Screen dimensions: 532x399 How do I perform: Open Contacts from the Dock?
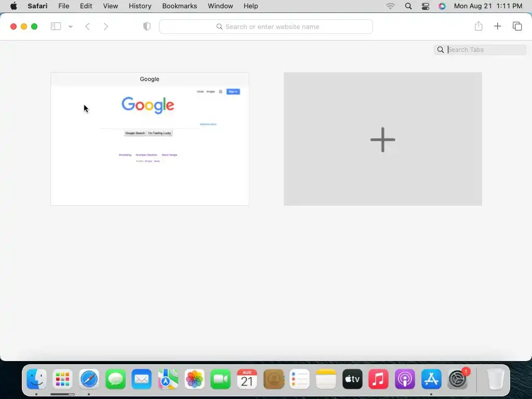[x=273, y=379]
